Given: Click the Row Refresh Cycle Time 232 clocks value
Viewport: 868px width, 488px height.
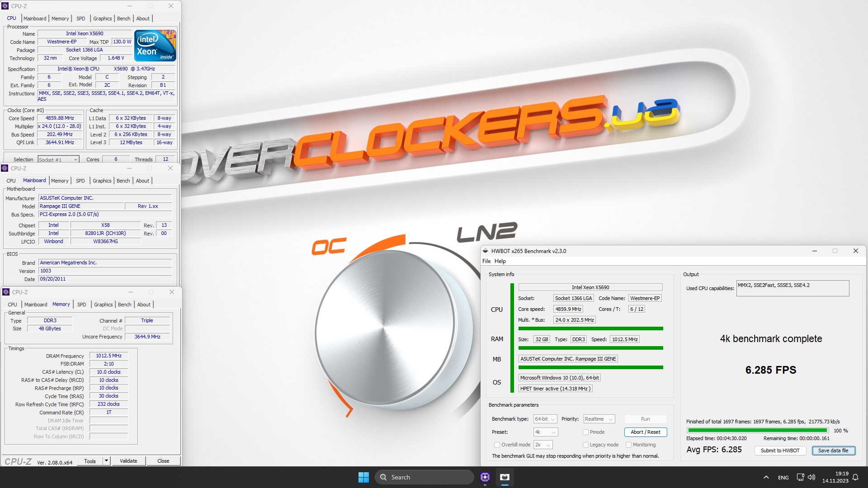Looking at the screenshot, I should pos(108,404).
